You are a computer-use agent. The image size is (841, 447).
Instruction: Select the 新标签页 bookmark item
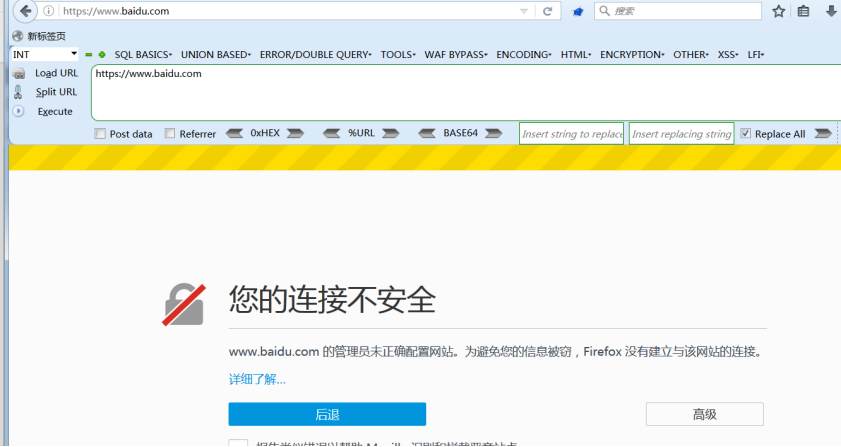[x=40, y=36]
